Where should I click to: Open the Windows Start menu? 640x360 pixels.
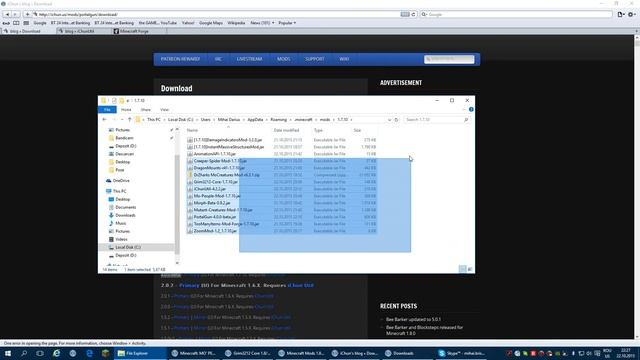point(7,353)
